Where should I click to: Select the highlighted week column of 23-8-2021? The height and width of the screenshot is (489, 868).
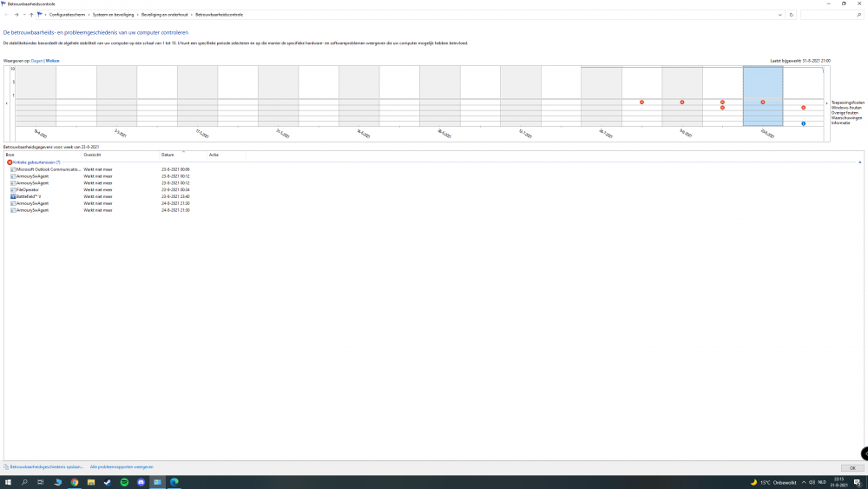point(763,96)
